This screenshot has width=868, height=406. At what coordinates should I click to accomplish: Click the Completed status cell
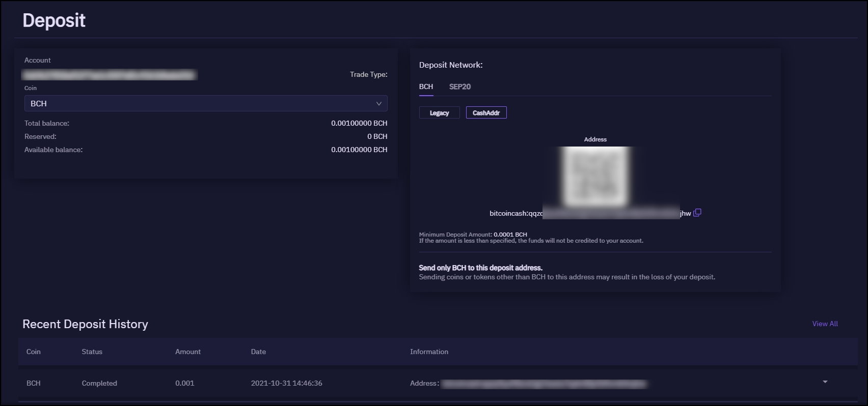[x=99, y=383]
